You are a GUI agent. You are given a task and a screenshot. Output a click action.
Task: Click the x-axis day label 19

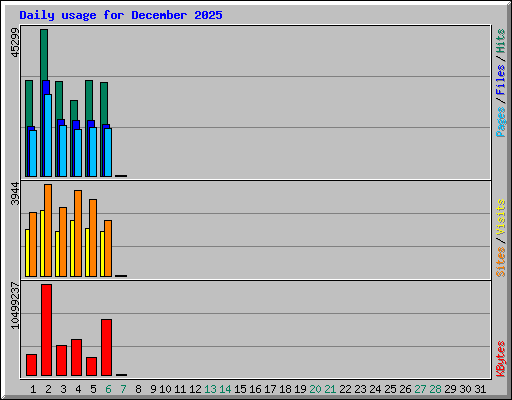300,389
